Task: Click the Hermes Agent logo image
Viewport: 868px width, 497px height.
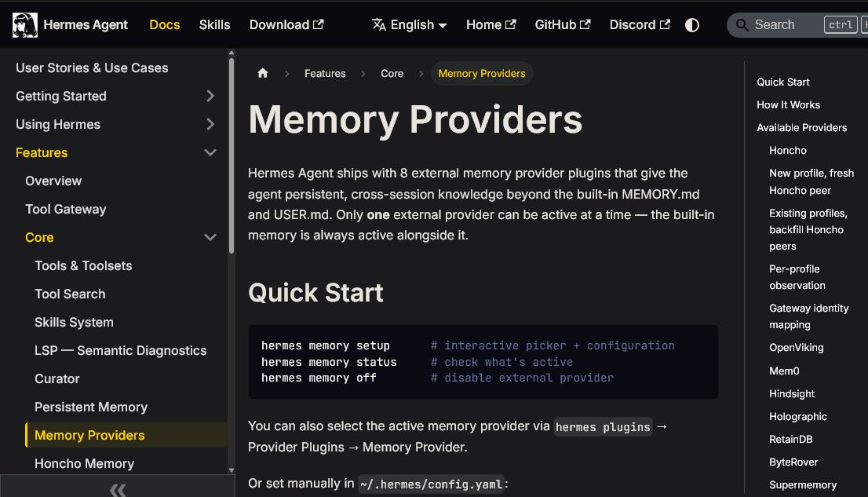Action: pos(25,25)
